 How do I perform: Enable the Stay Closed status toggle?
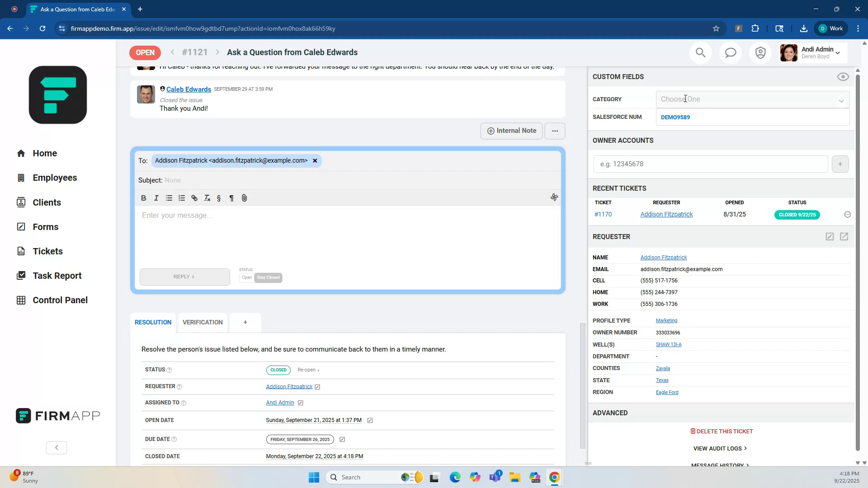[x=268, y=277]
